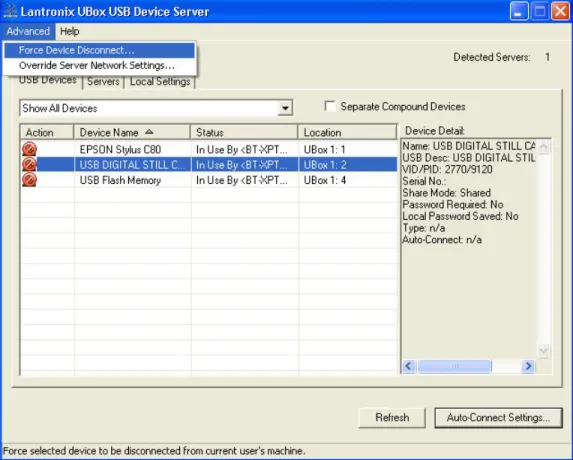Click location cell UBox 1: 2
This screenshot has height=460, width=573.
click(325, 165)
